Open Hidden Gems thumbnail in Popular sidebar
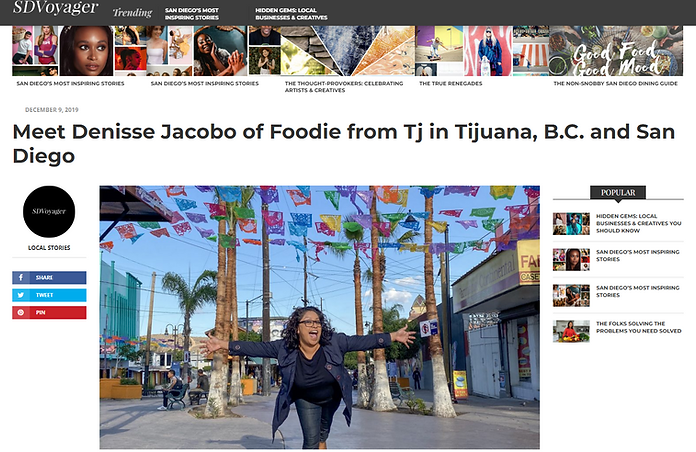The width and height of the screenshot is (696, 452). pyautogui.click(x=571, y=224)
